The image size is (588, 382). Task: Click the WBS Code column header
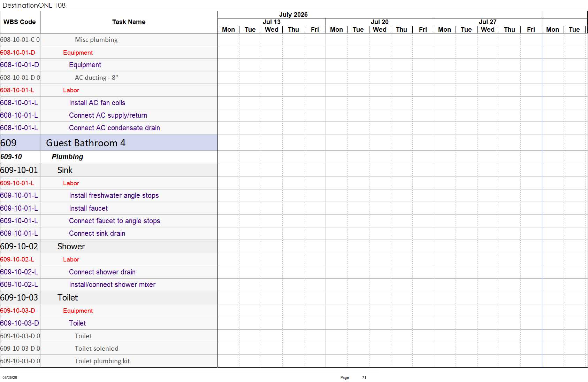[x=20, y=22]
